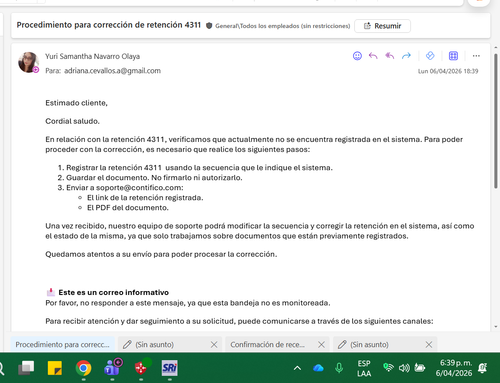Click General\Todos los empleados label text

[x=282, y=26]
